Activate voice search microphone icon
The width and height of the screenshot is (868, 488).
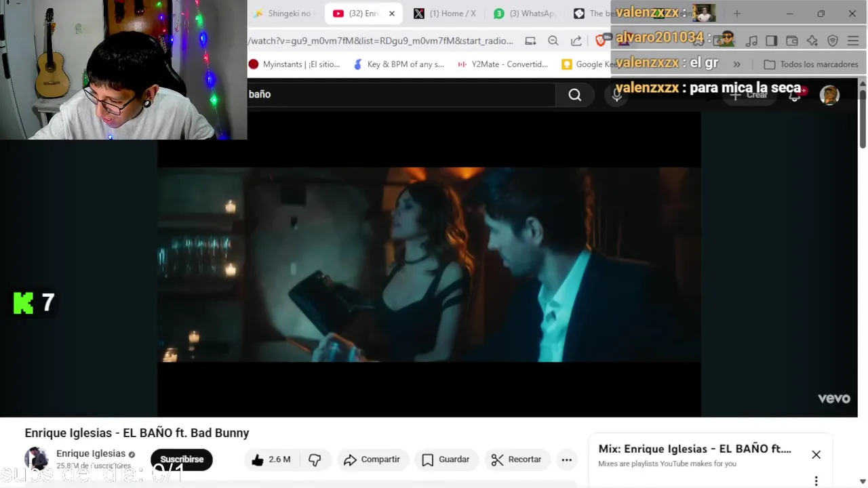[x=616, y=95]
